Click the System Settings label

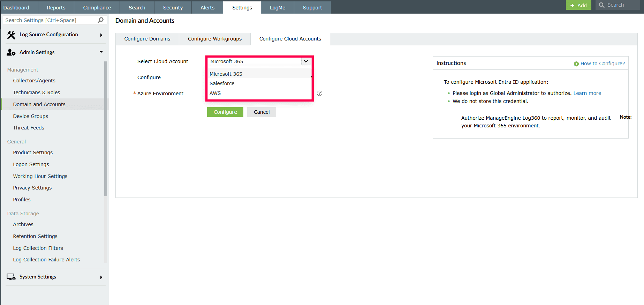click(38, 277)
